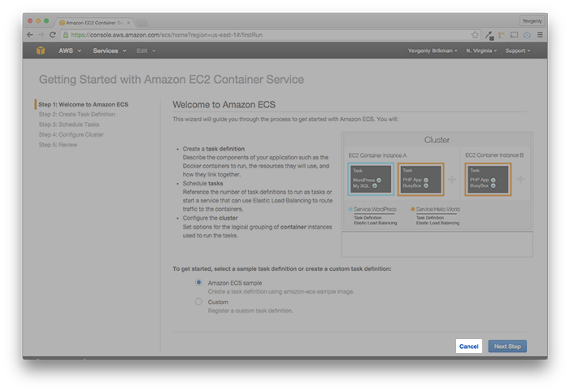570x392 pixels.
Task: Click the WordPress My SQL task box
Action: (x=371, y=179)
